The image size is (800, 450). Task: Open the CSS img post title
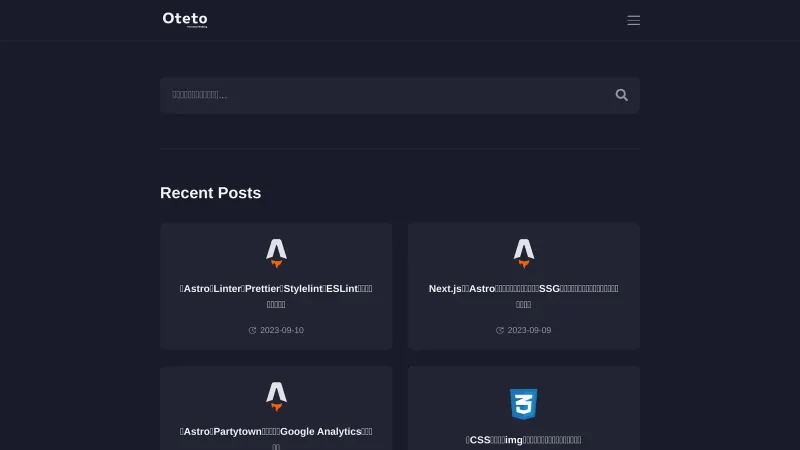tap(523, 440)
